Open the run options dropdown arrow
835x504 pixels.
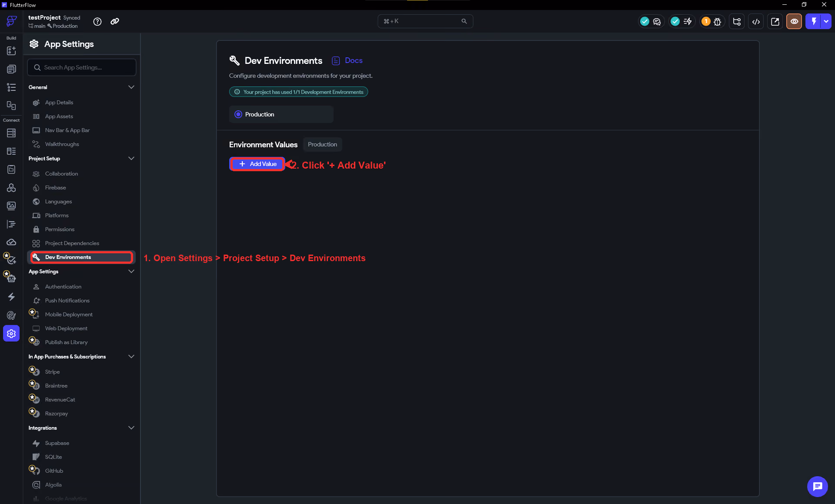(x=826, y=21)
